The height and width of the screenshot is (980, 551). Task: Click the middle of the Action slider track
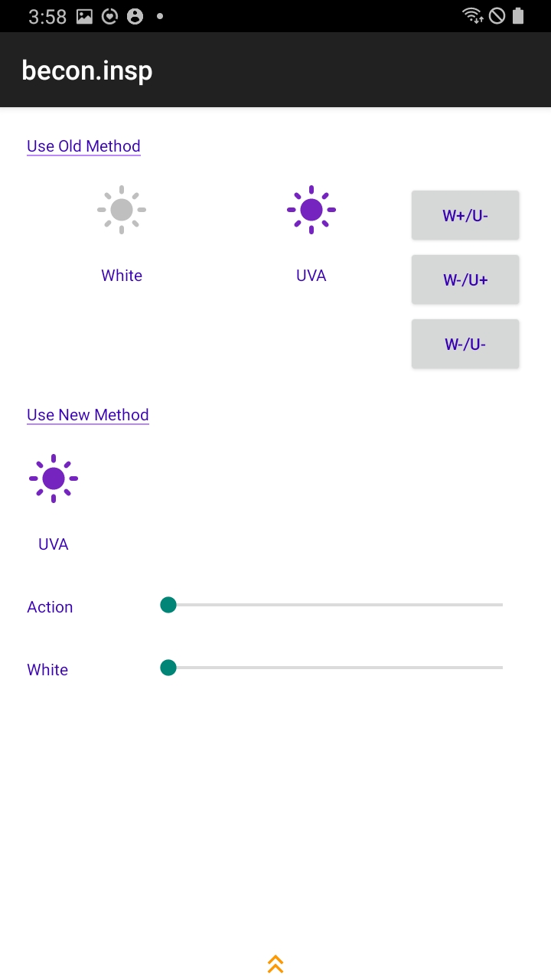pyautogui.click(x=335, y=605)
